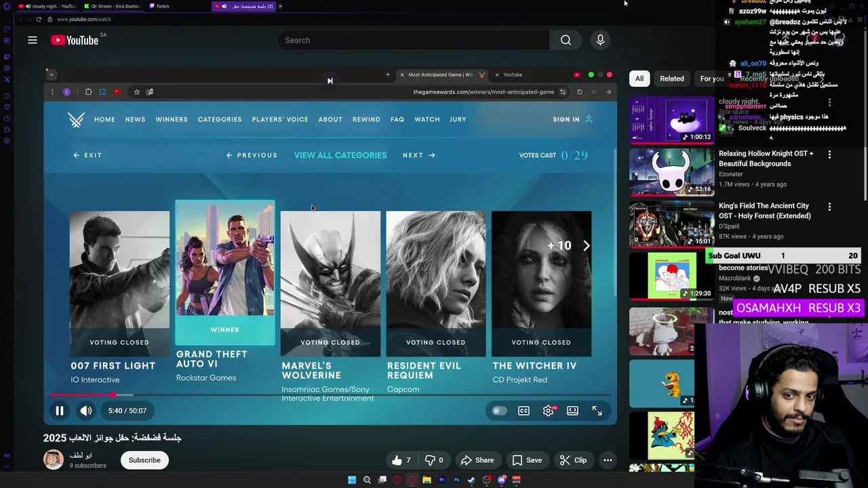Open X from the Opera sidebar

(x=7, y=80)
